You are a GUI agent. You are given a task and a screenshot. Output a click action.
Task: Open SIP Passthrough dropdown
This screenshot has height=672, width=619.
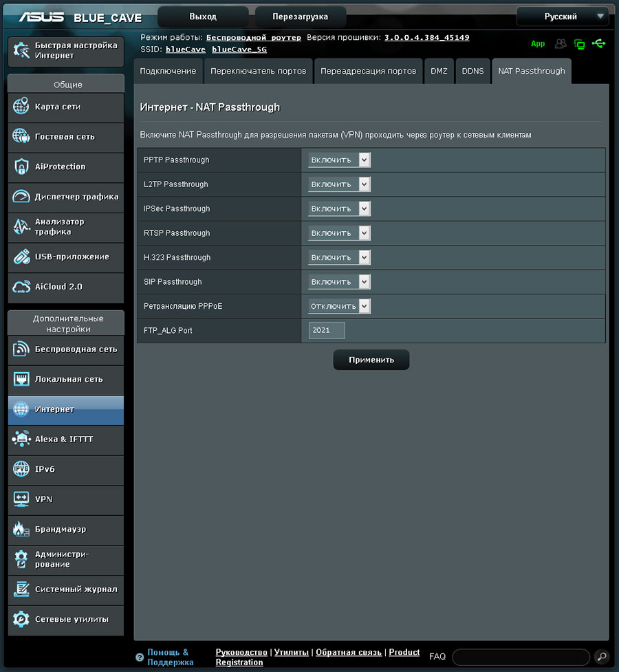(339, 282)
